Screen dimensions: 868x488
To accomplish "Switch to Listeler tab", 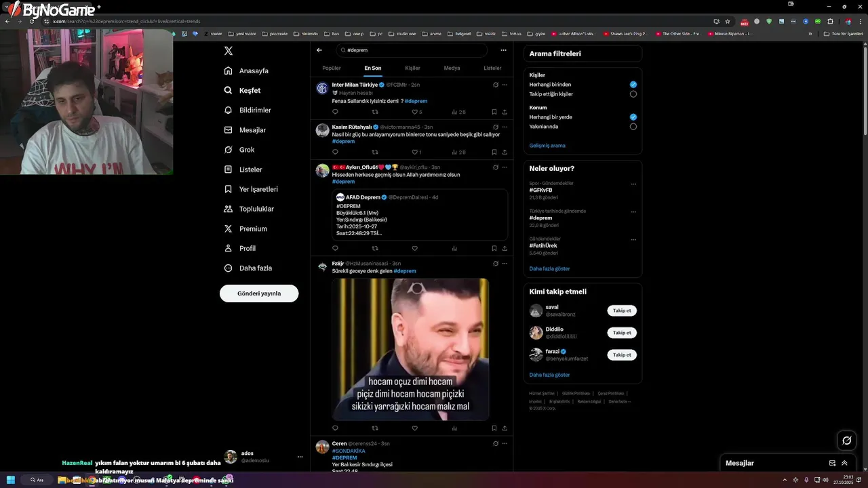I will tap(492, 68).
